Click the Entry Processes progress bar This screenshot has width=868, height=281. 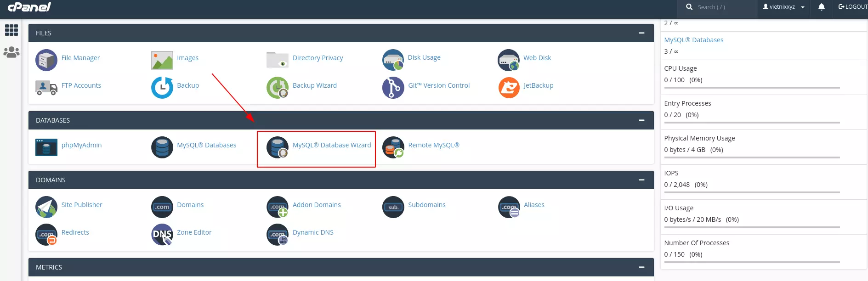[752, 123]
